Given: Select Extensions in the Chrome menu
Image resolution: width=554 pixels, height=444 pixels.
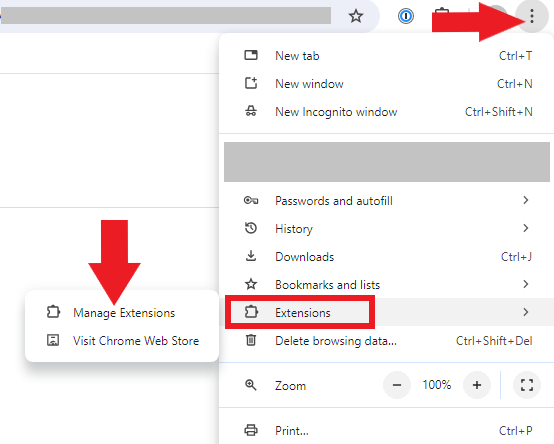Looking at the screenshot, I should [387, 312].
